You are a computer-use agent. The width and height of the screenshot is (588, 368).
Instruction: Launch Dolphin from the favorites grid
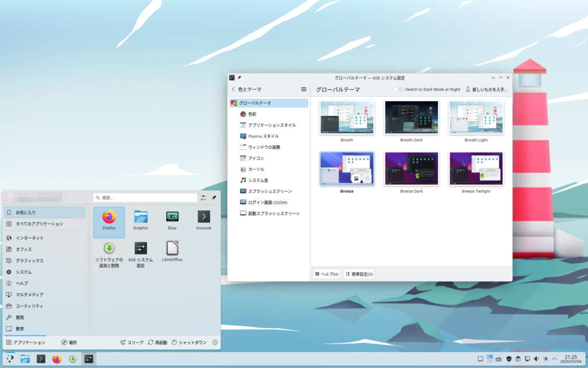(x=141, y=220)
